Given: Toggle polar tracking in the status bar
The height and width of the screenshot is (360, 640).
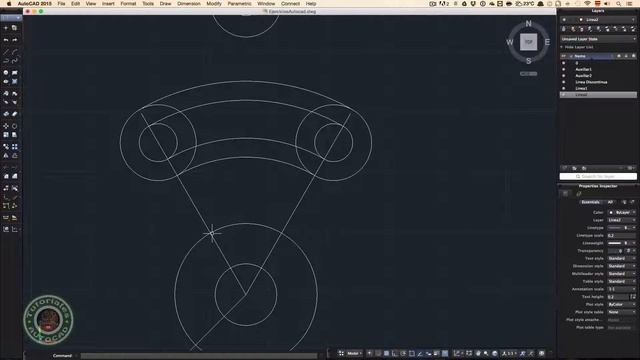Looking at the screenshot, I should click(x=403, y=353).
